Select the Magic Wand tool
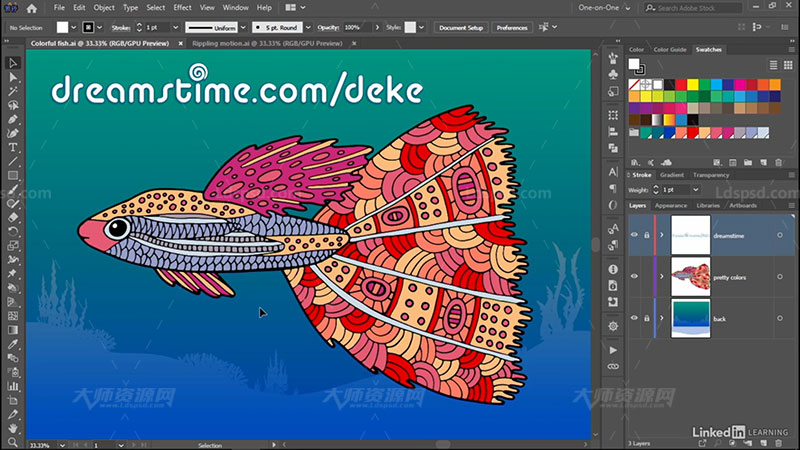The width and height of the screenshot is (800, 450). [x=13, y=91]
